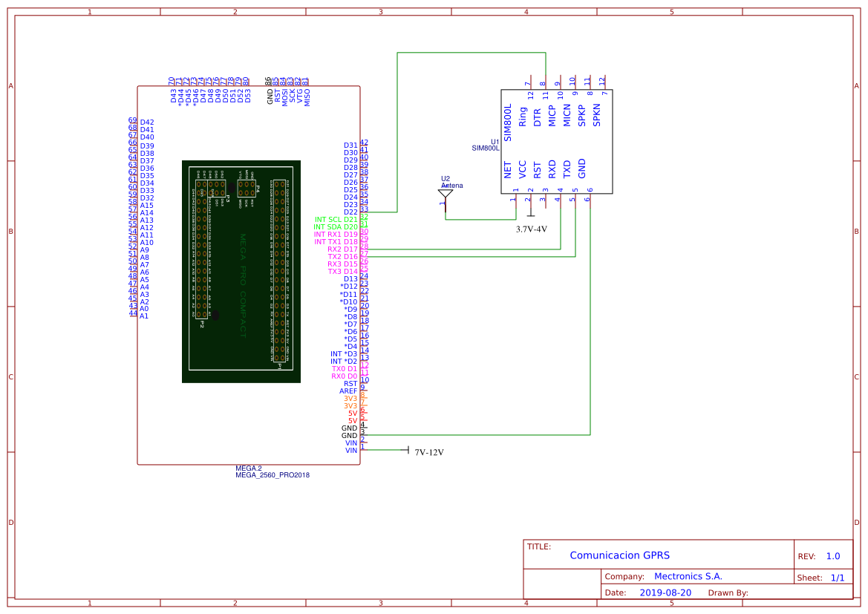Click the INT SCL D21 pin label
This screenshot has height=614, width=868.
pyautogui.click(x=336, y=220)
